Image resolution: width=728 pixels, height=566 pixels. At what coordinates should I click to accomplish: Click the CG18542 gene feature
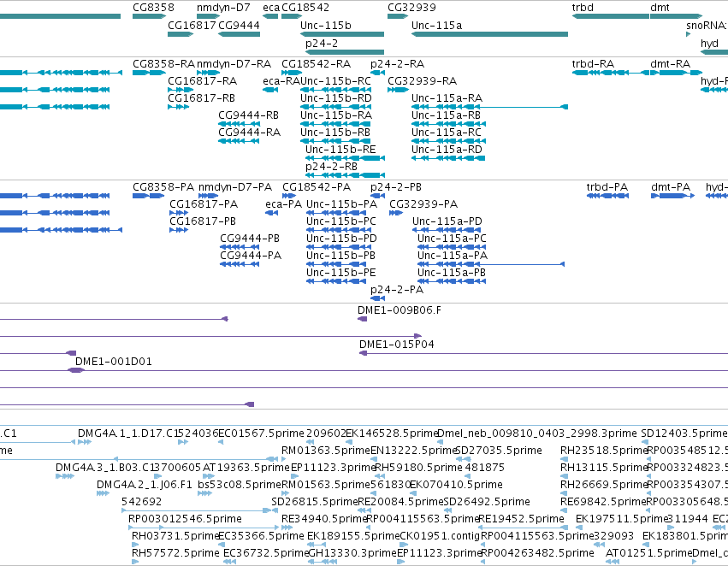point(292,16)
